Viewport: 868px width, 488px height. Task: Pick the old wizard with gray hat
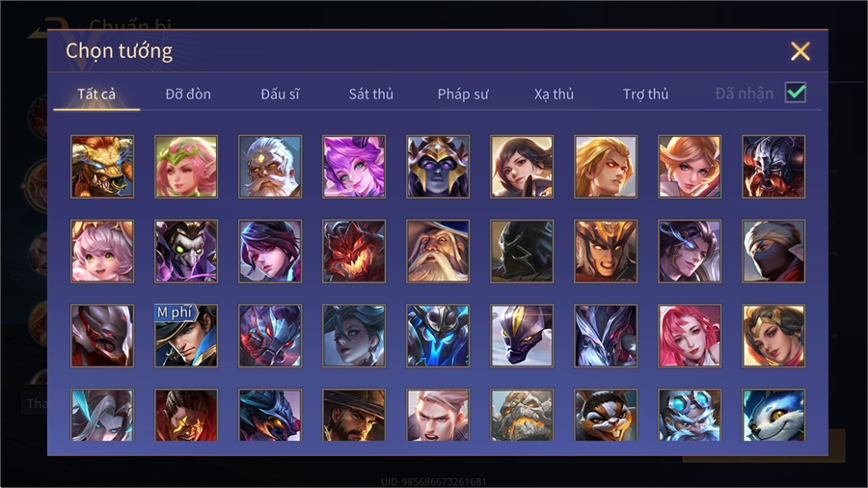coord(438,251)
